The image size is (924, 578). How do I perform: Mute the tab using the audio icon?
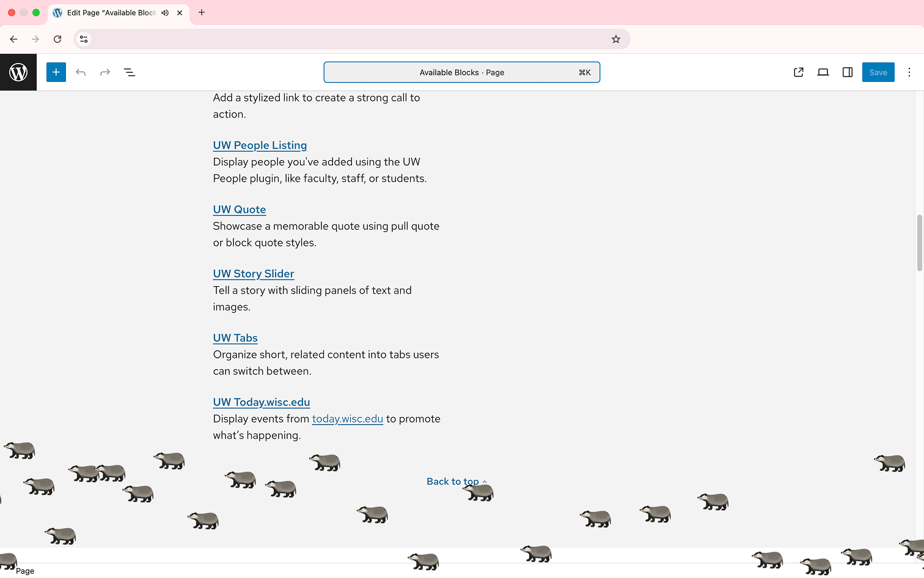coord(165,13)
